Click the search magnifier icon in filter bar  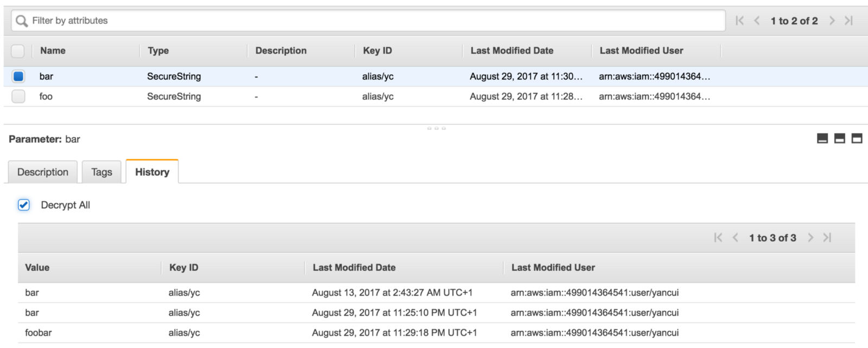pos(22,21)
